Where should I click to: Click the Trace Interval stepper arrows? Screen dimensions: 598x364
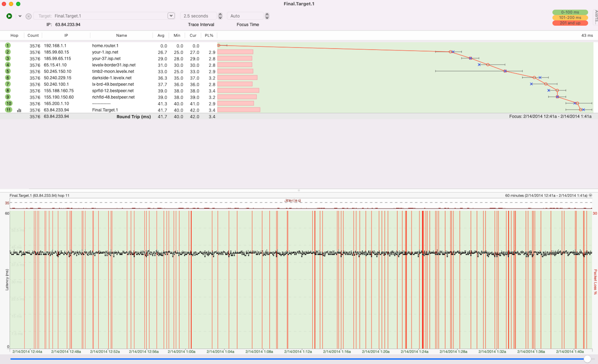(x=220, y=16)
